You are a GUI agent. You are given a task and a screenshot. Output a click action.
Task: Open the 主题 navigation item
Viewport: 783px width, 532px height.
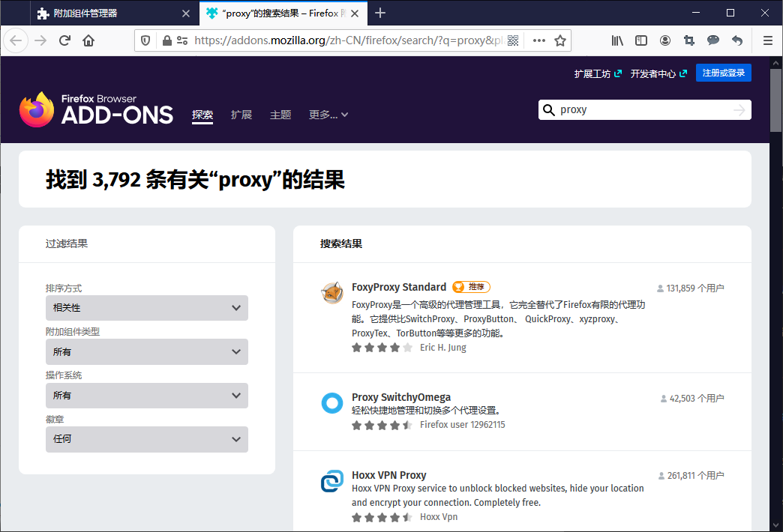[280, 115]
